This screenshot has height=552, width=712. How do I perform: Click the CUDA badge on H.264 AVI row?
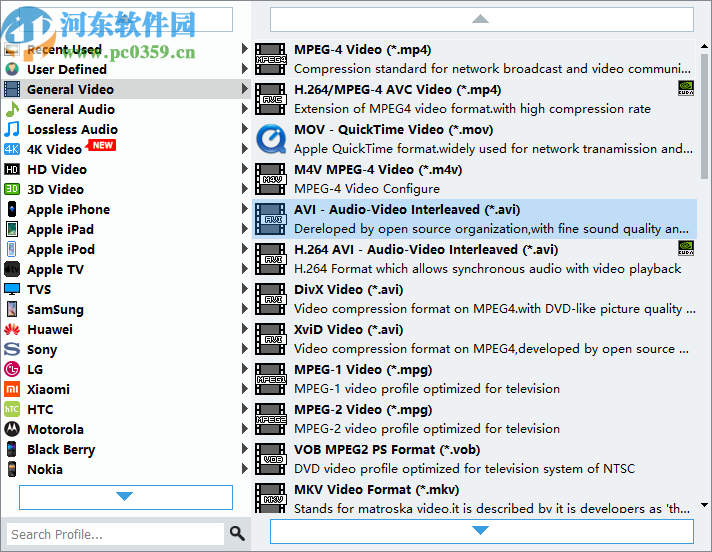(x=686, y=248)
